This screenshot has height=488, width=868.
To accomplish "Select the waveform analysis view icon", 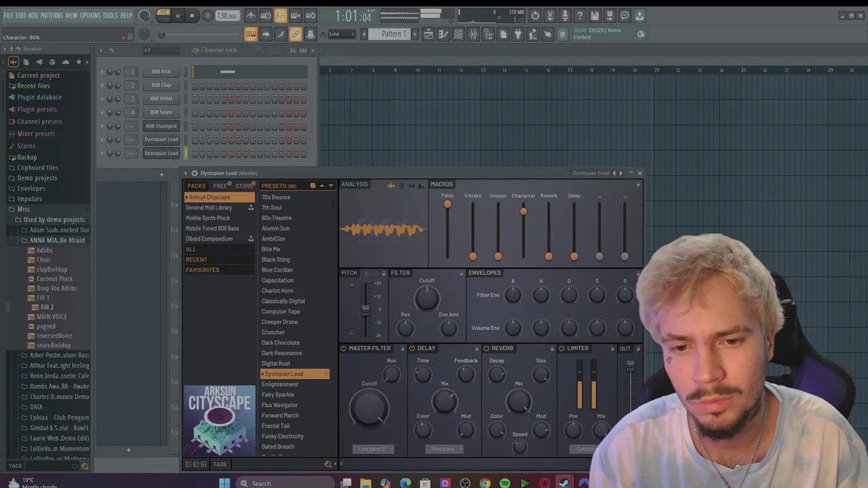I will point(391,186).
